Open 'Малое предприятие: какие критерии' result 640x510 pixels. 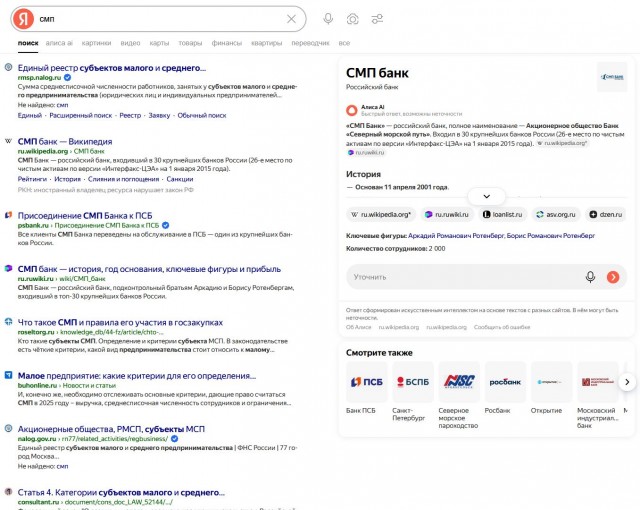tap(137, 376)
